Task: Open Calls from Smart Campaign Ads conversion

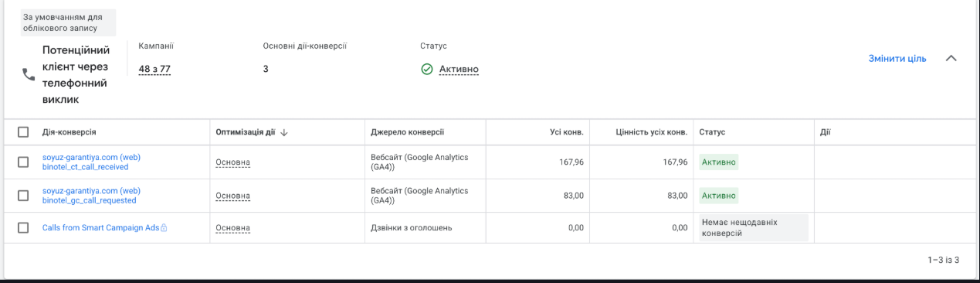Action: pyautogui.click(x=100, y=228)
